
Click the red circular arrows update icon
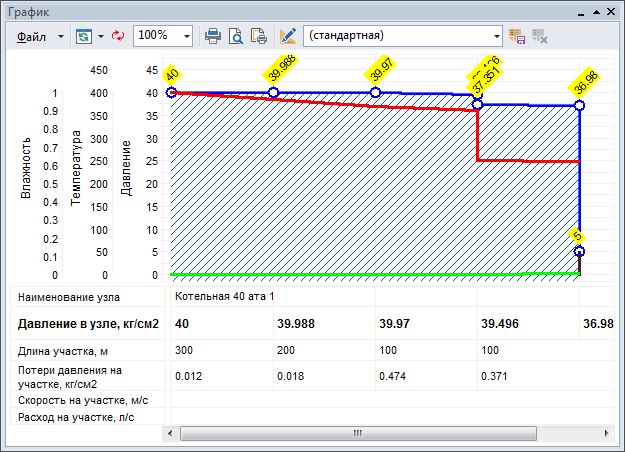tap(117, 35)
